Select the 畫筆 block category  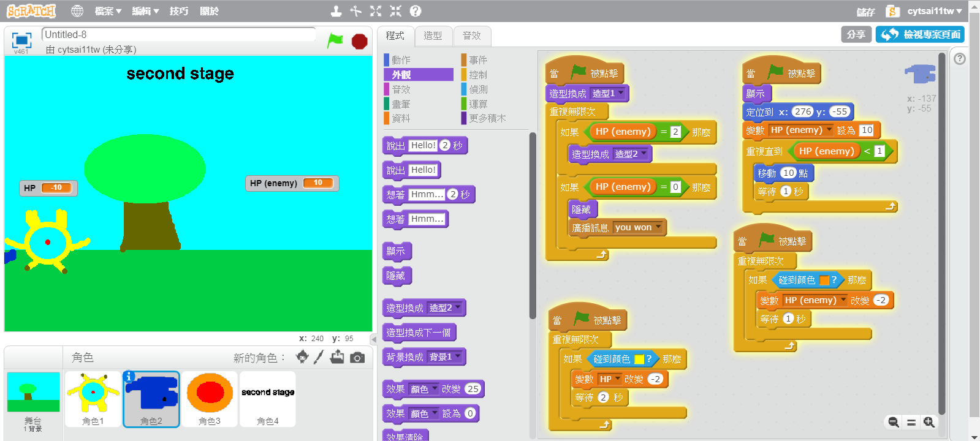tap(419, 104)
